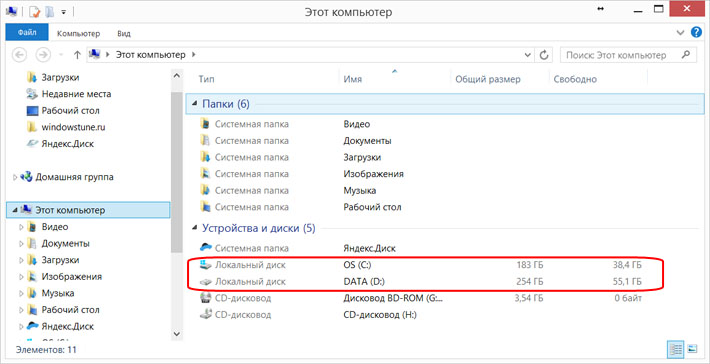
Task: Select Рабочий стол in navigation favorites
Action: [x=70, y=110]
